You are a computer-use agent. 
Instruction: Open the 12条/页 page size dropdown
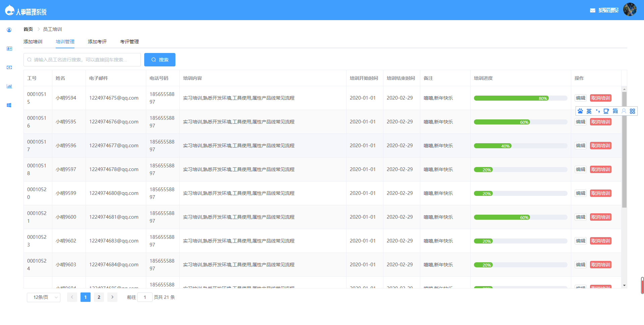pos(43,297)
